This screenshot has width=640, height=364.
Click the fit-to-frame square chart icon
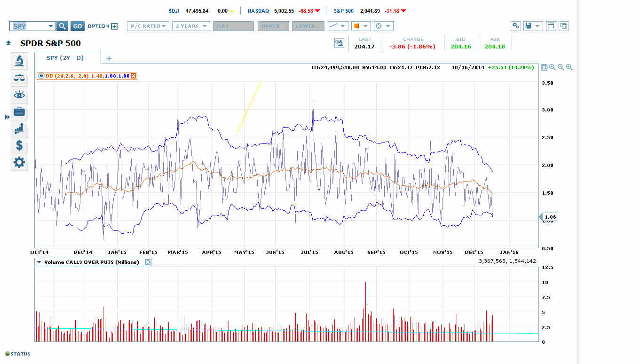click(544, 67)
